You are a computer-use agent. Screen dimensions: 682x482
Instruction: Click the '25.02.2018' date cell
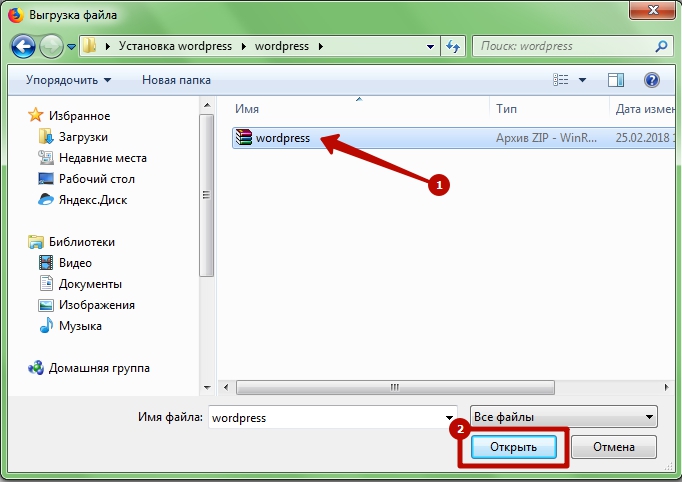coord(642,138)
